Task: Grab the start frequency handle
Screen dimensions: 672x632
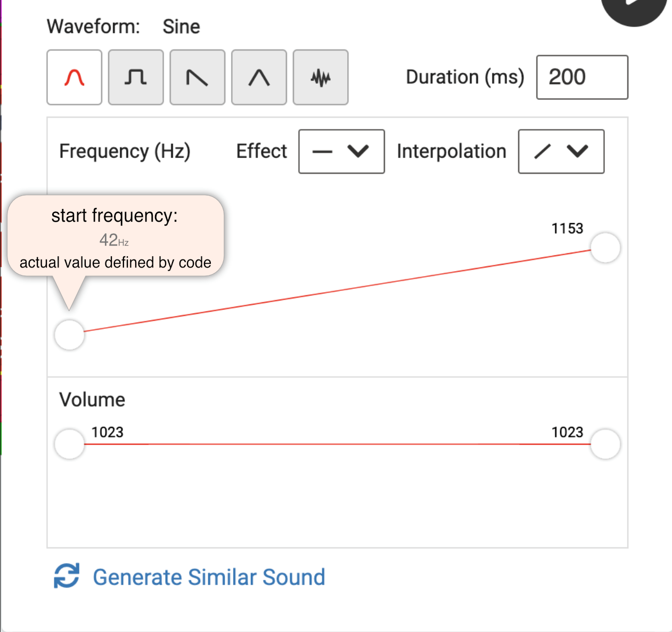Action: tap(70, 335)
